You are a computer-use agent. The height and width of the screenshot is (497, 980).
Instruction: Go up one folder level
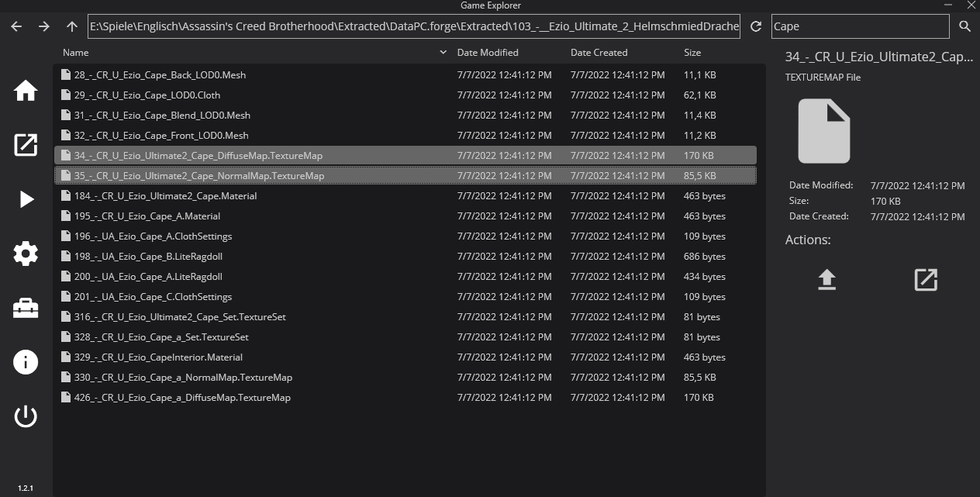click(72, 26)
